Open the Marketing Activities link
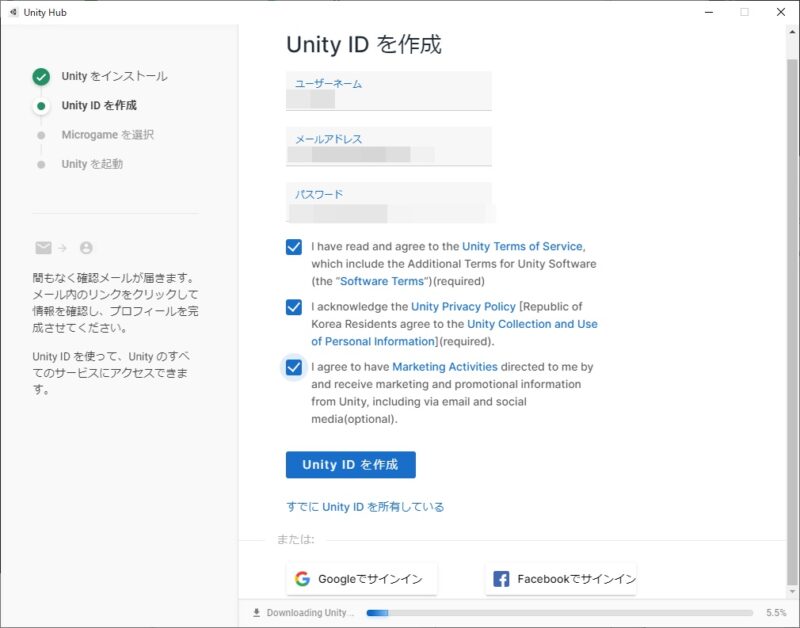The height and width of the screenshot is (628, 800). click(445, 367)
